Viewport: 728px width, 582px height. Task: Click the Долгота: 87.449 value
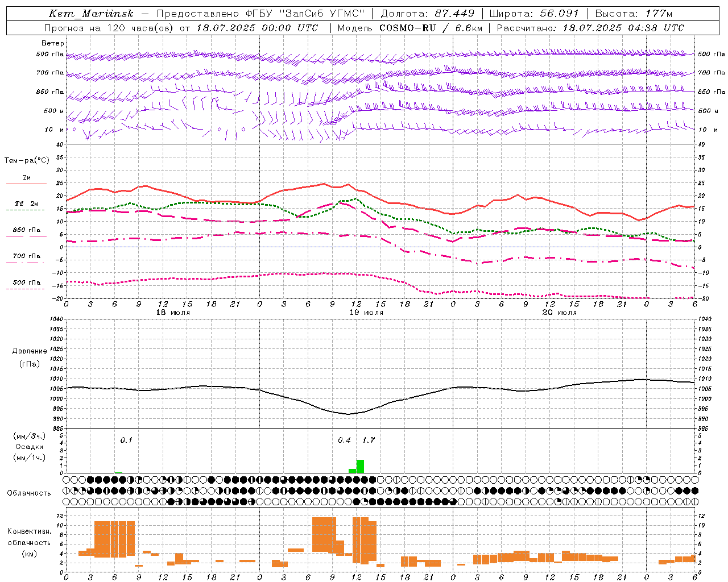[x=428, y=14]
